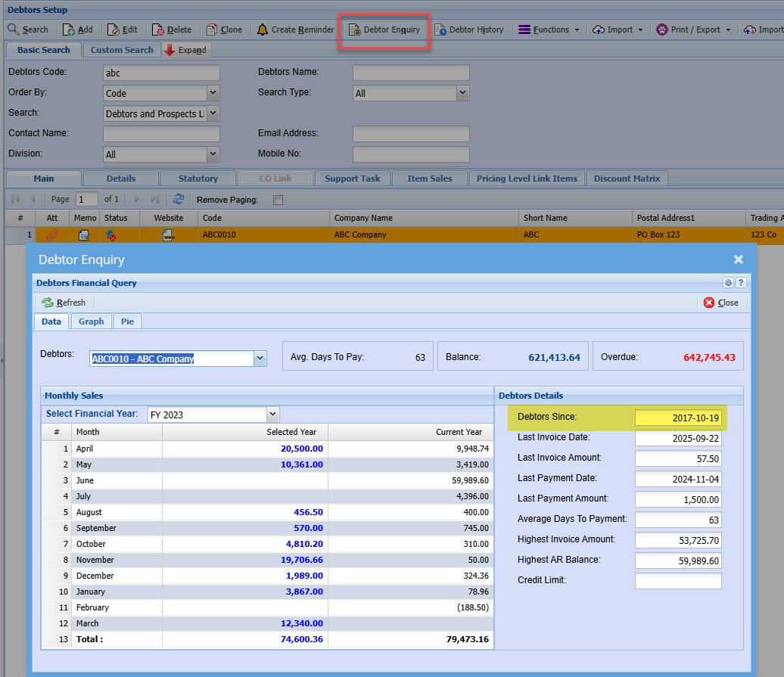784x677 pixels.
Task: Expand the Debtors combo box list
Action: click(260, 359)
